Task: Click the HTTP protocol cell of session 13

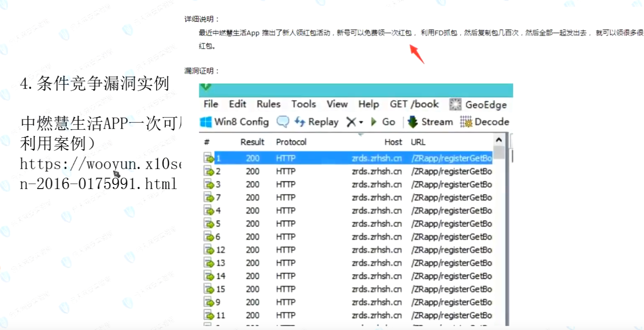Action: pos(286,263)
